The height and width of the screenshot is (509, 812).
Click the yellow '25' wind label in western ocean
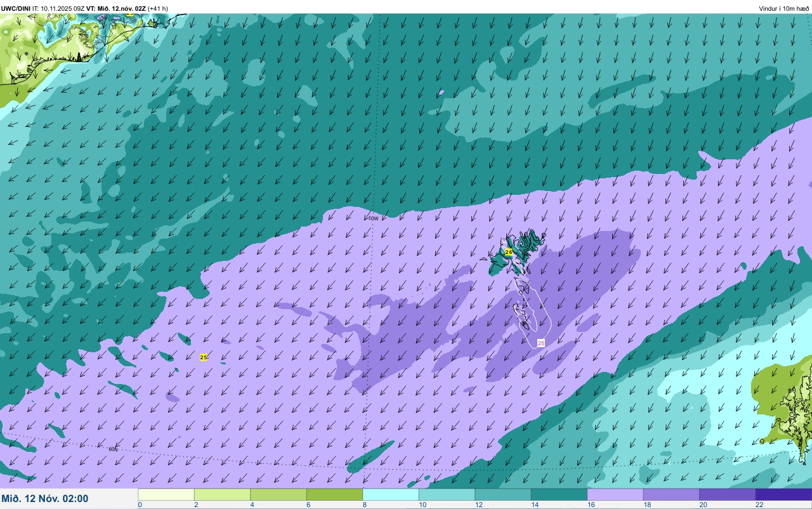point(204,357)
